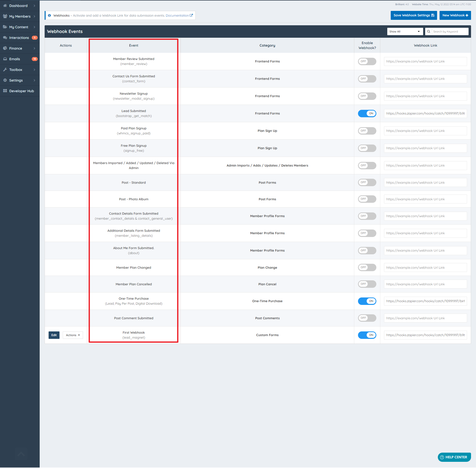Click the search magnifier icon in header

point(428,31)
